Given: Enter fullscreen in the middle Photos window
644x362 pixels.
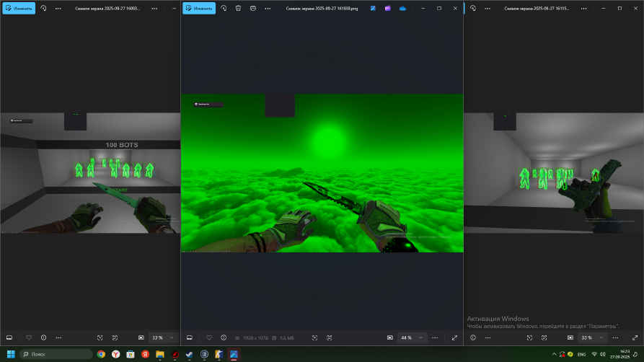Looking at the screenshot, I should coord(454,337).
